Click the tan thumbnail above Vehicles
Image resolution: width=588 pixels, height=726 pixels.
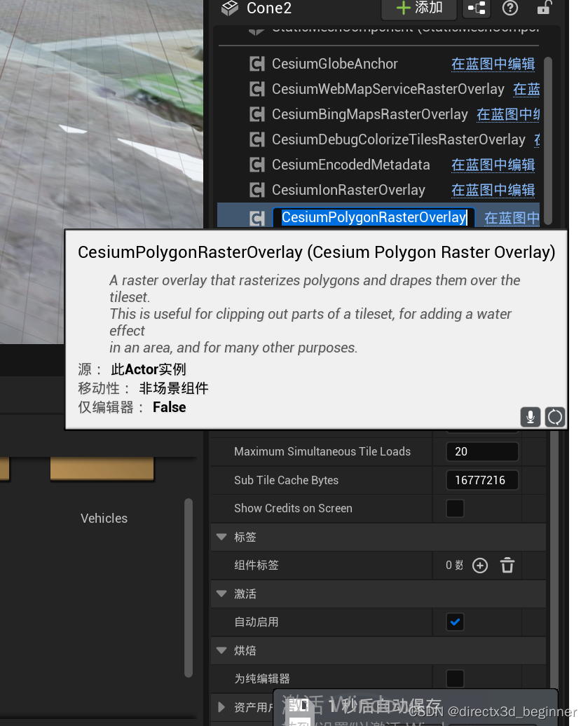102,469
